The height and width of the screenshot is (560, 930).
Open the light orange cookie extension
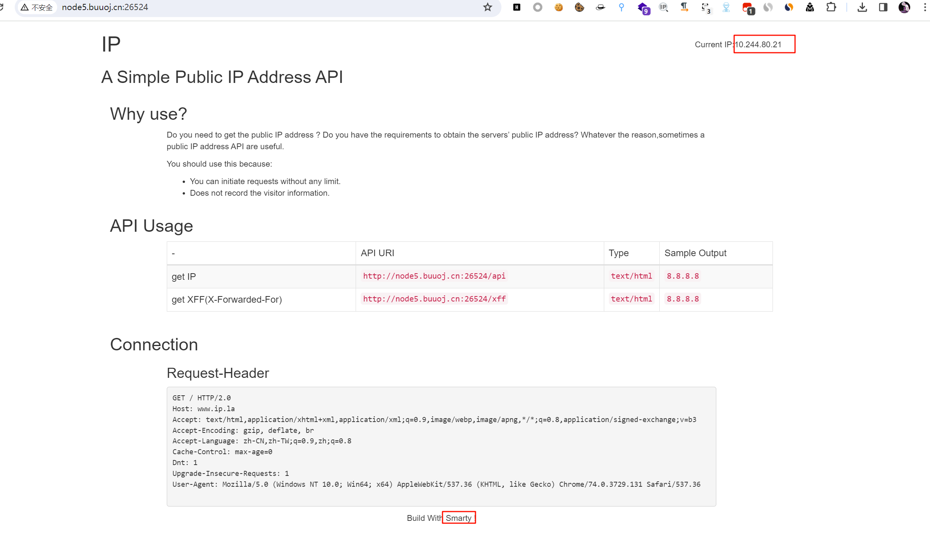pyautogui.click(x=558, y=7)
